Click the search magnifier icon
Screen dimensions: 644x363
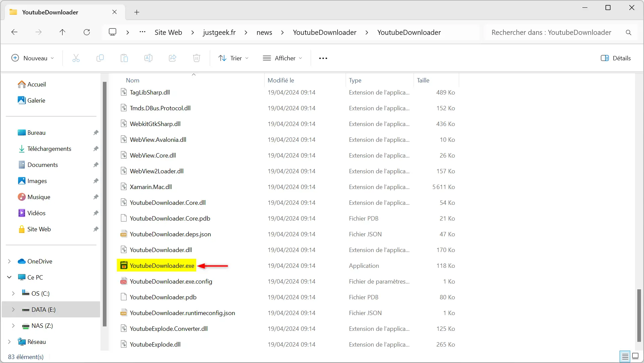pos(629,33)
